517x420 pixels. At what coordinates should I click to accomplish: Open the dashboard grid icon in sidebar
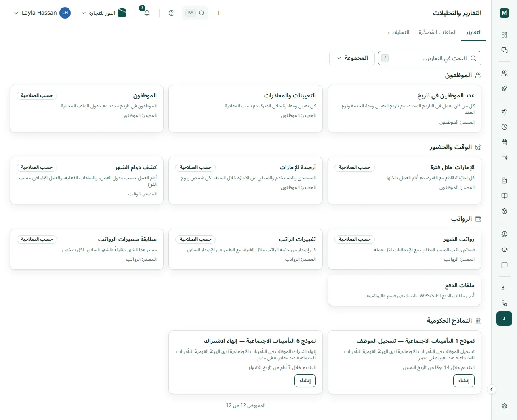pyautogui.click(x=504, y=35)
